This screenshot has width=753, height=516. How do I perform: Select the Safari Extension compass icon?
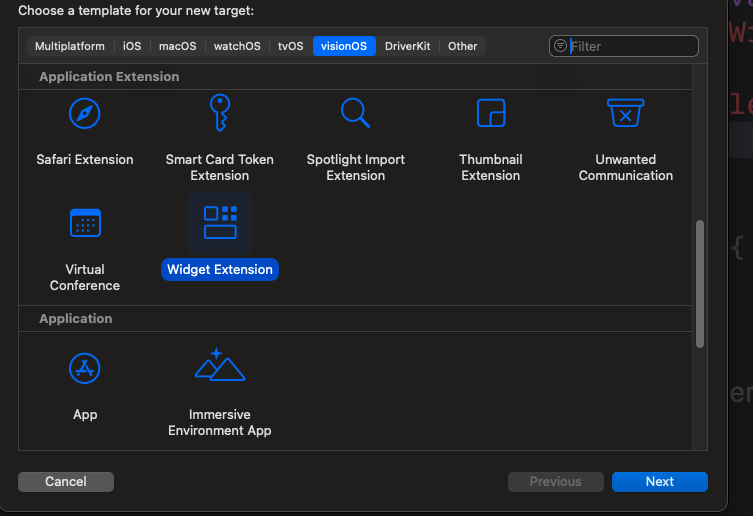point(85,113)
